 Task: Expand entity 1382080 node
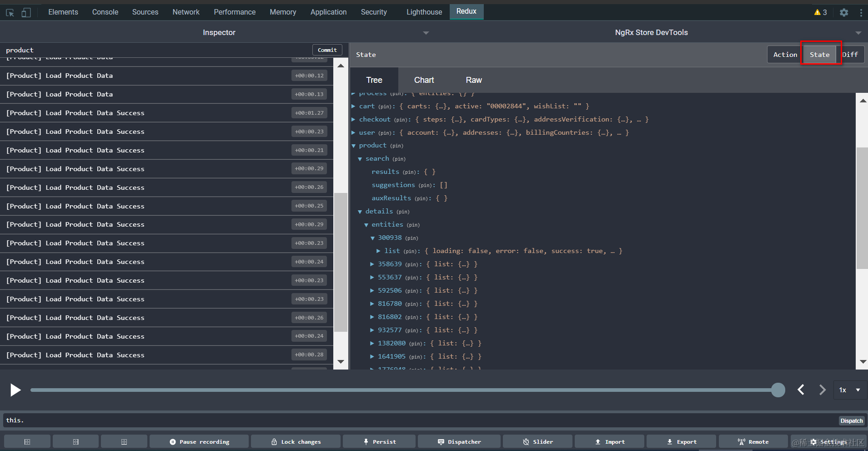(x=372, y=343)
